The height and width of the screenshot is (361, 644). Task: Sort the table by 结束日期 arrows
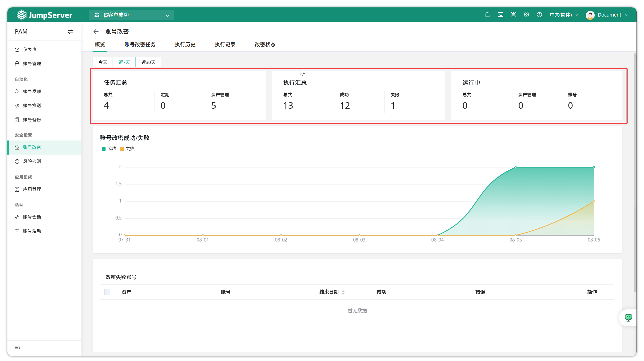click(x=343, y=292)
